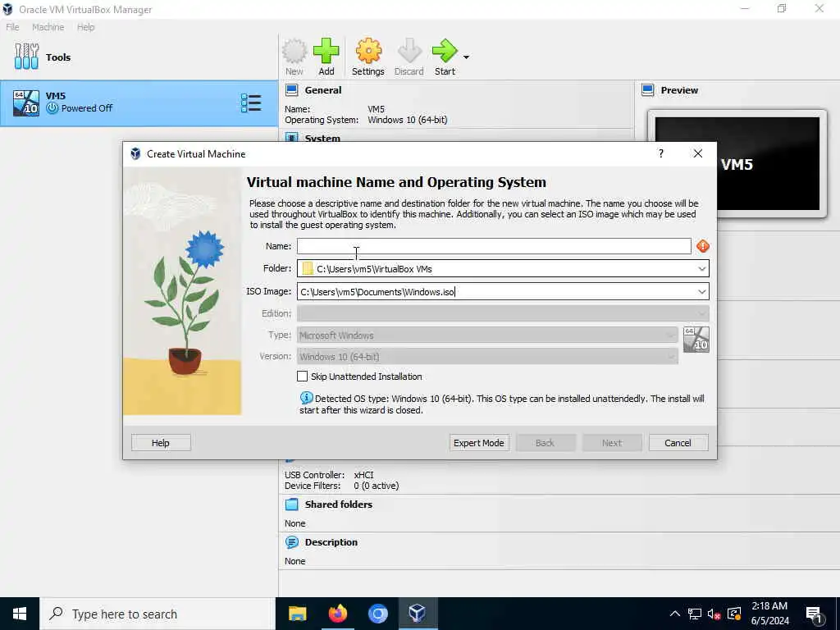Open the Start button dropdown arrow
This screenshot has height=630, width=840.
(x=466, y=57)
